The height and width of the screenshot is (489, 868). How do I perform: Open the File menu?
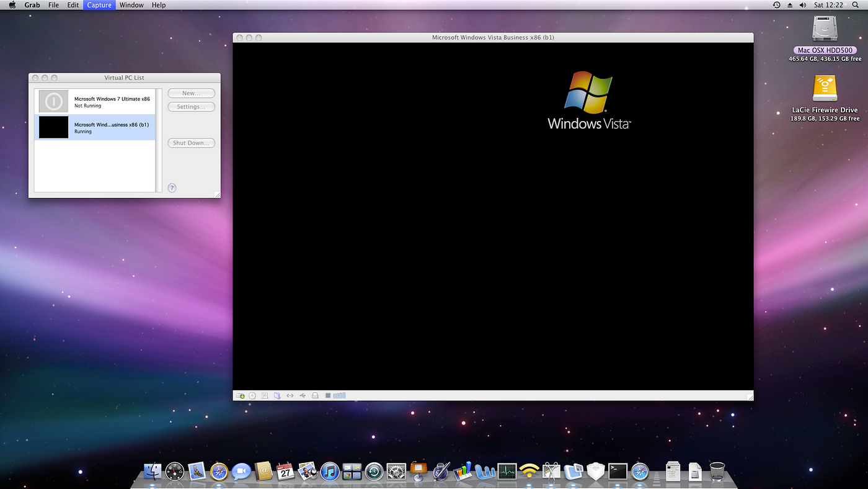(x=53, y=5)
